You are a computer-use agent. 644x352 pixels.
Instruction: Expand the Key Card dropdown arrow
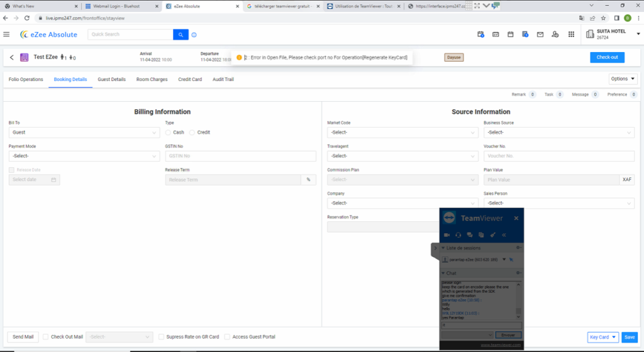coord(614,338)
